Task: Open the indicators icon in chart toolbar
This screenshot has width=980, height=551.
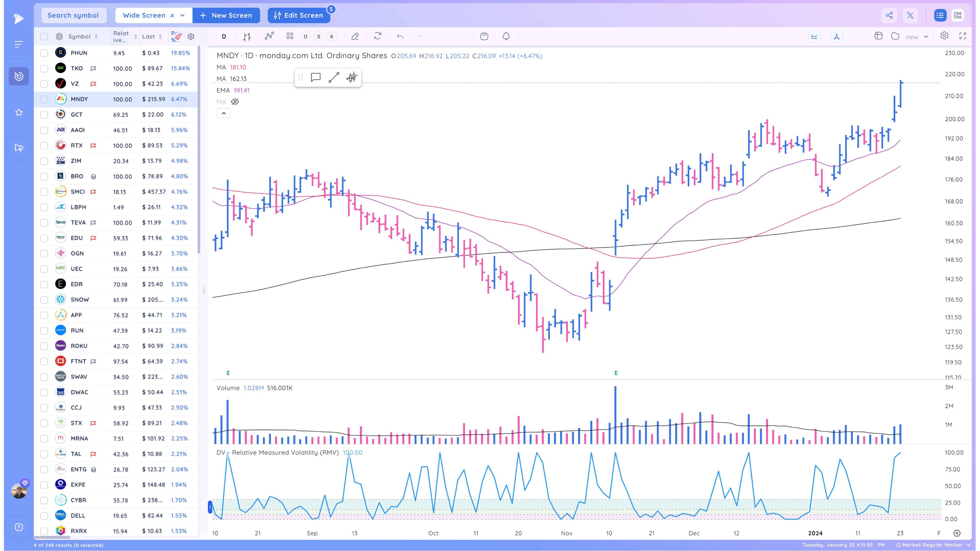Action: (269, 36)
